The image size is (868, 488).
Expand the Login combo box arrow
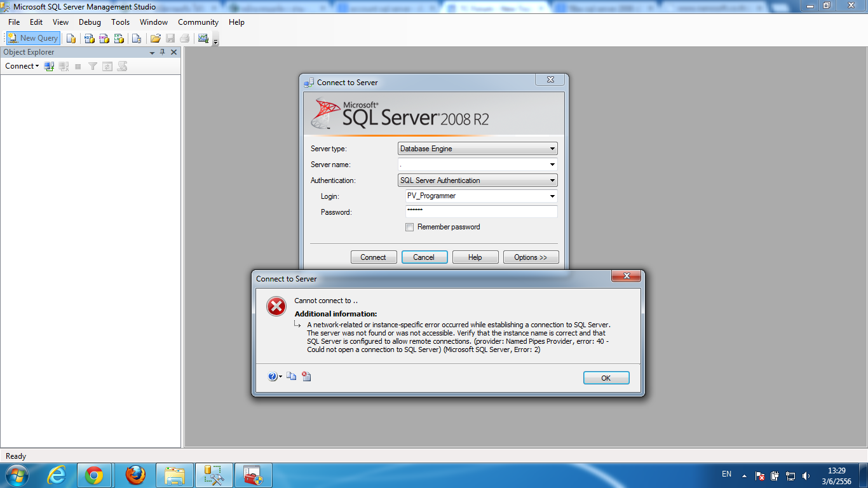point(552,196)
